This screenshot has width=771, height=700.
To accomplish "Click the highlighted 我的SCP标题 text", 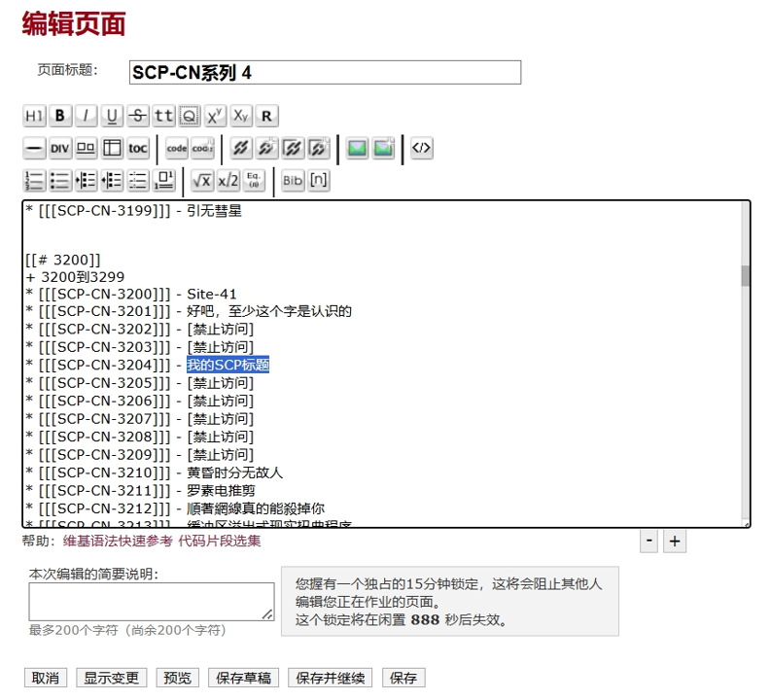I will click(228, 365).
